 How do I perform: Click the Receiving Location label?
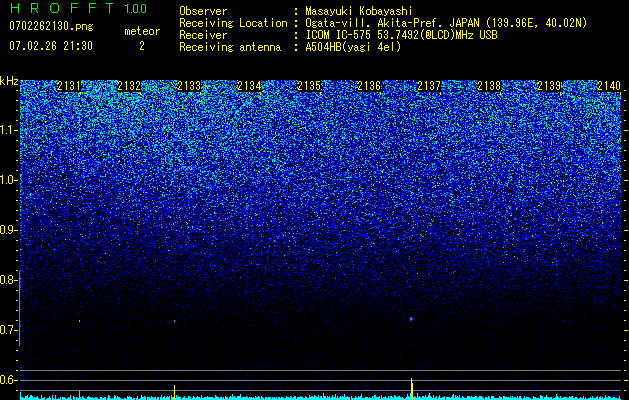coord(233,23)
